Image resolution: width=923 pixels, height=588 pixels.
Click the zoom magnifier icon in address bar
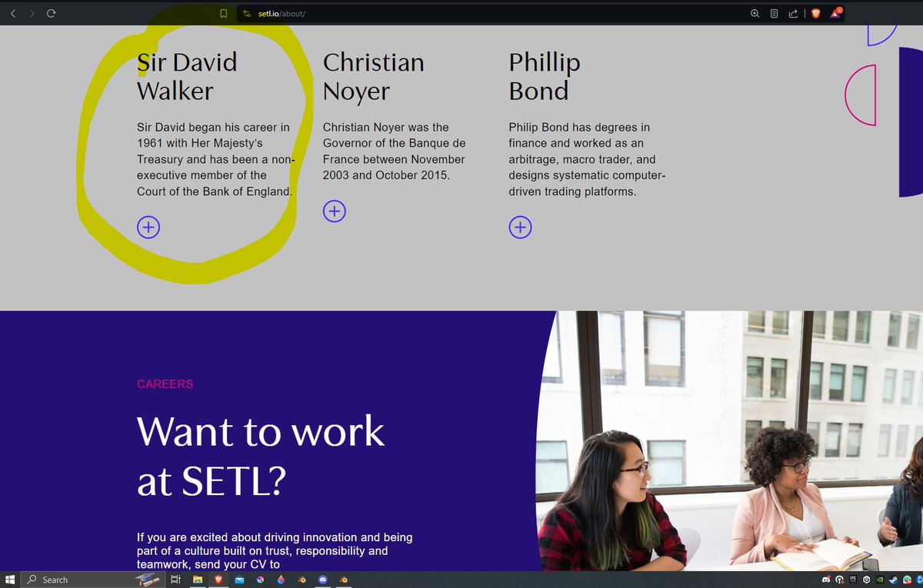click(755, 14)
